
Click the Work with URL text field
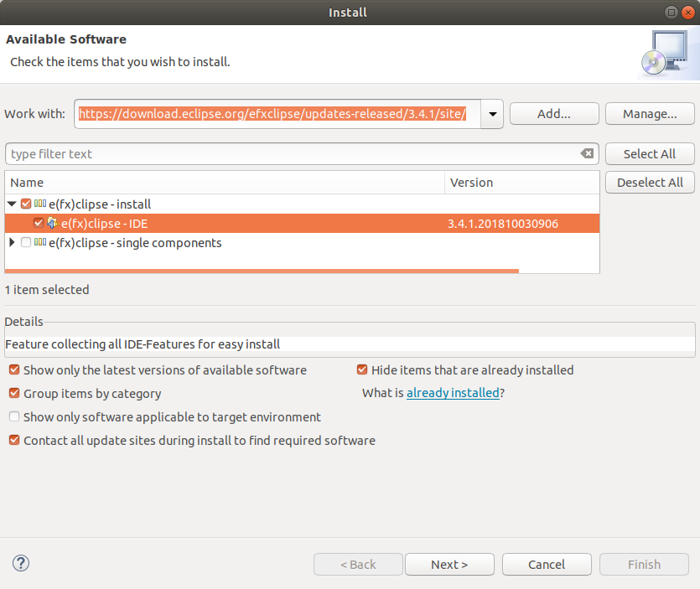click(277, 114)
